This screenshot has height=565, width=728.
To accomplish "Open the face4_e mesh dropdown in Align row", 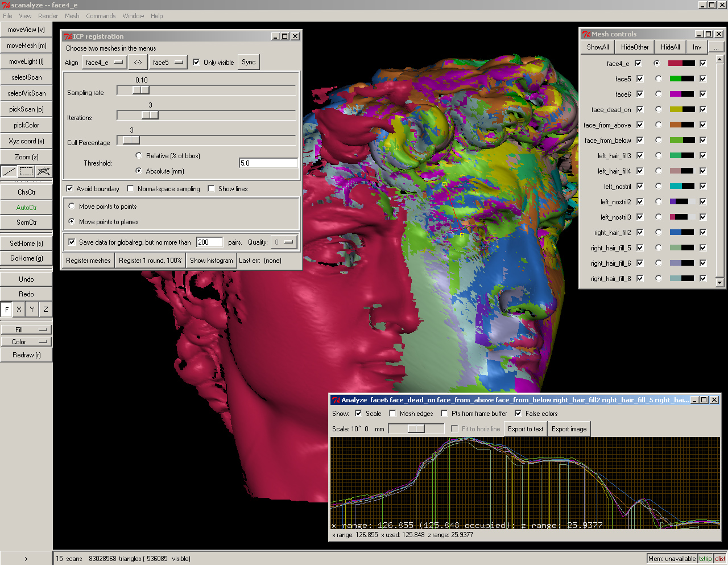I will point(105,63).
